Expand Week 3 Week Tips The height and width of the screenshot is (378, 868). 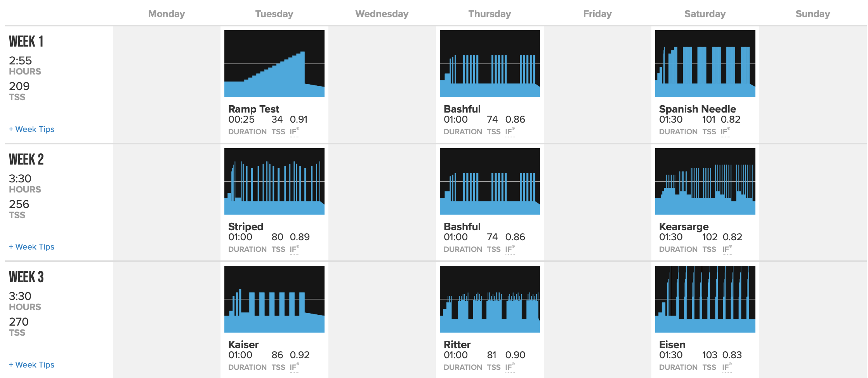32,365
